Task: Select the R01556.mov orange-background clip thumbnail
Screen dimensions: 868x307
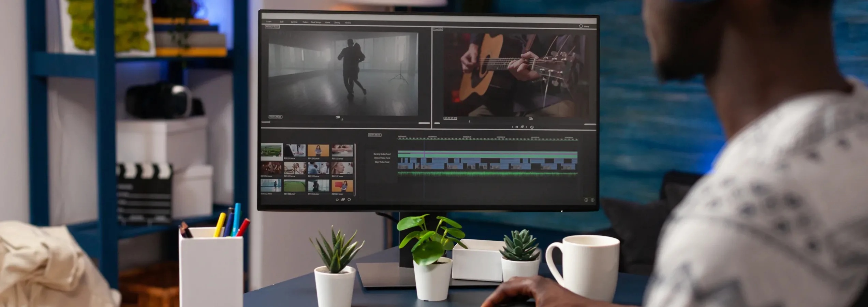Action: pos(318,150)
